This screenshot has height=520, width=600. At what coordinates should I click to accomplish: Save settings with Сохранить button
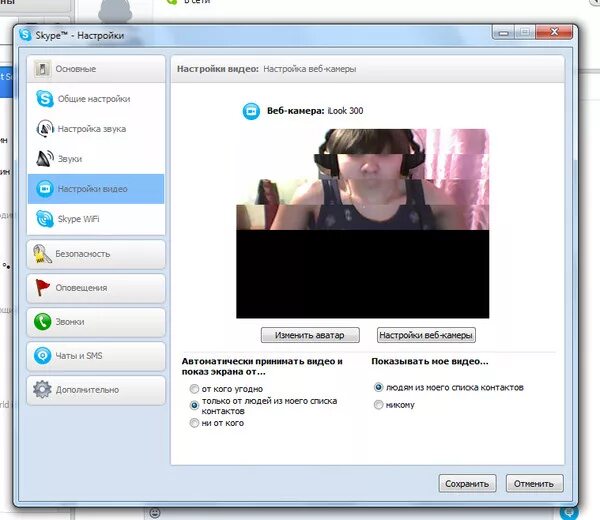pos(467,484)
